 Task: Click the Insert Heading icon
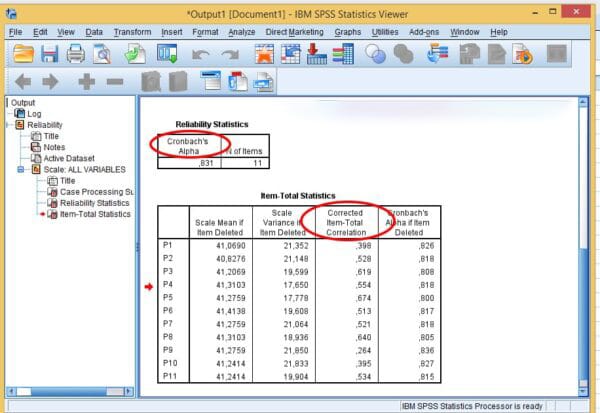(210, 81)
